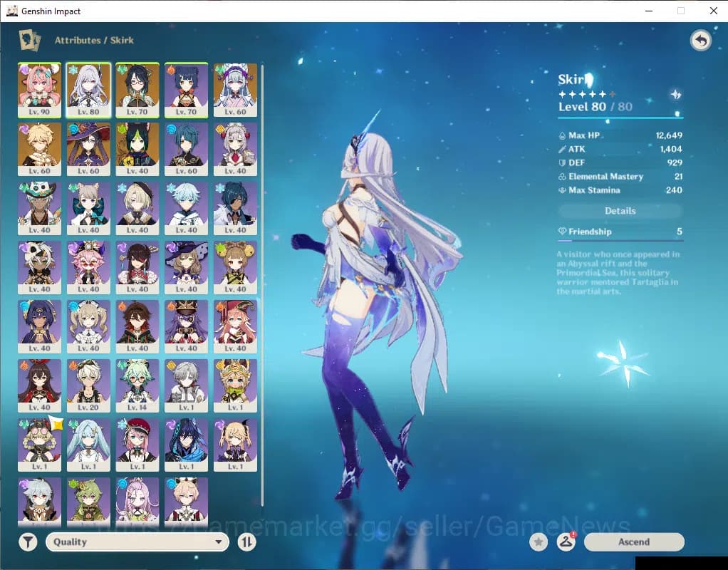Select Bennett's Lv. 20 portrait

coord(88,385)
